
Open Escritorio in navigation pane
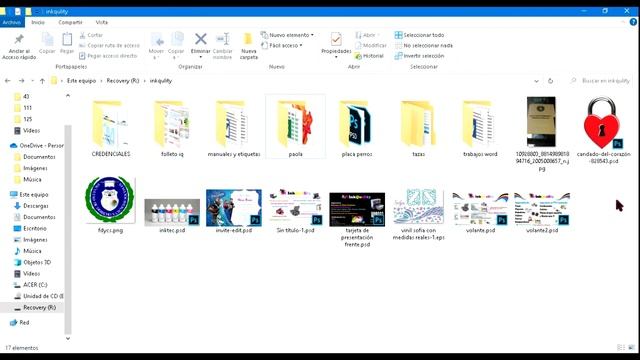[x=30, y=228]
